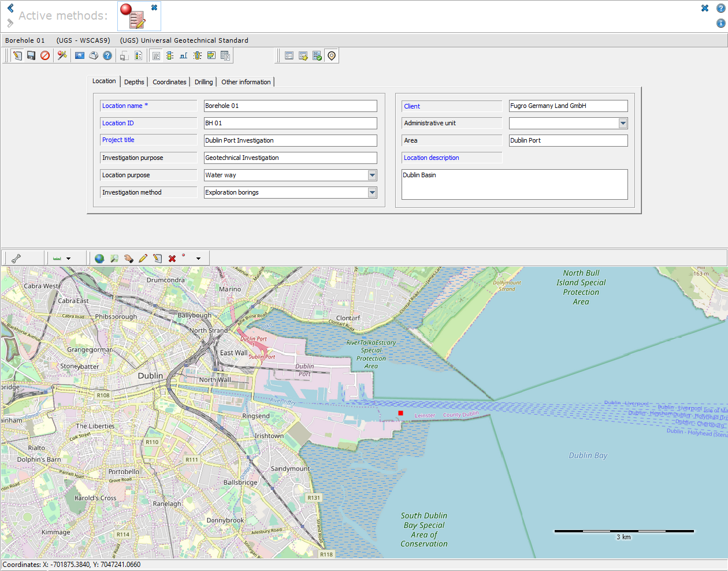
Task: Open the magic wand wizard tool
Action: 62,55
